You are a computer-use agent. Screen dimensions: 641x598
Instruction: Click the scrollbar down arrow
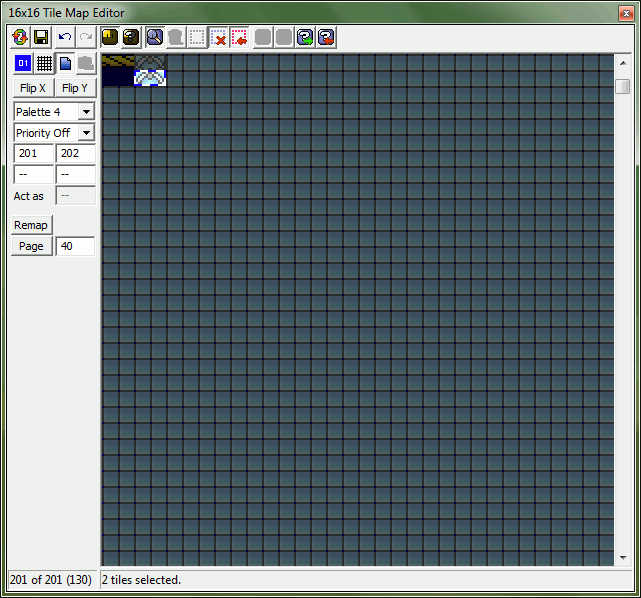pyautogui.click(x=623, y=558)
